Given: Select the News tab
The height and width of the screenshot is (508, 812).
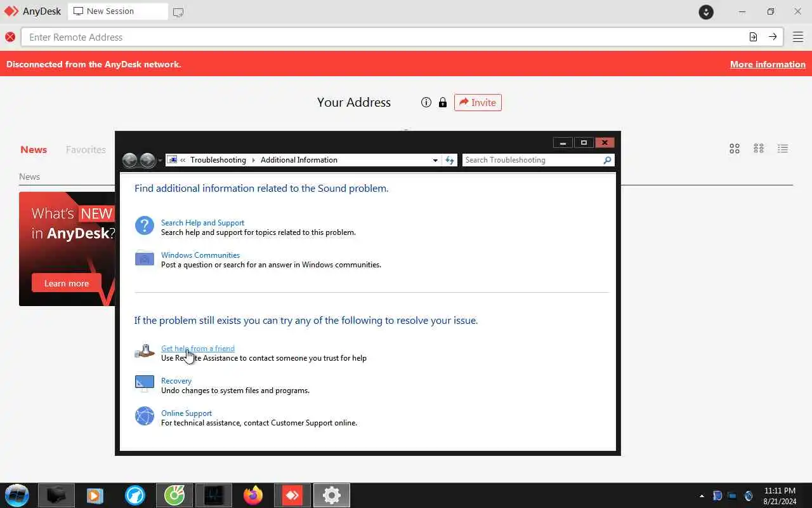Looking at the screenshot, I should point(34,150).
